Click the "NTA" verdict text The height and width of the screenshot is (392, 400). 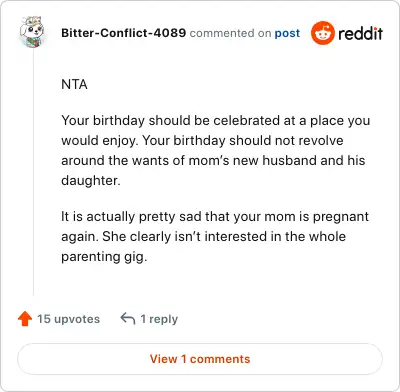(x=74, y=84)
